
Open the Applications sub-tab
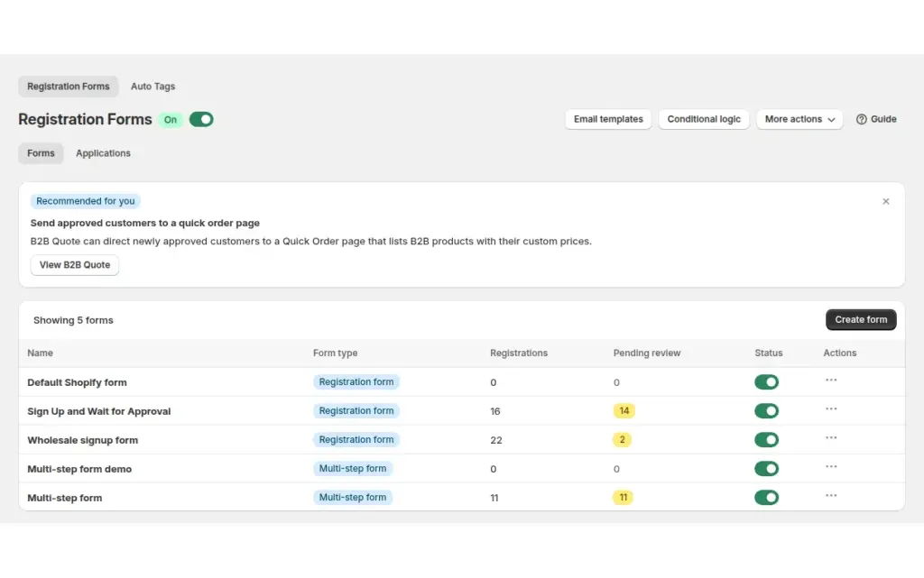coord(103,153)
